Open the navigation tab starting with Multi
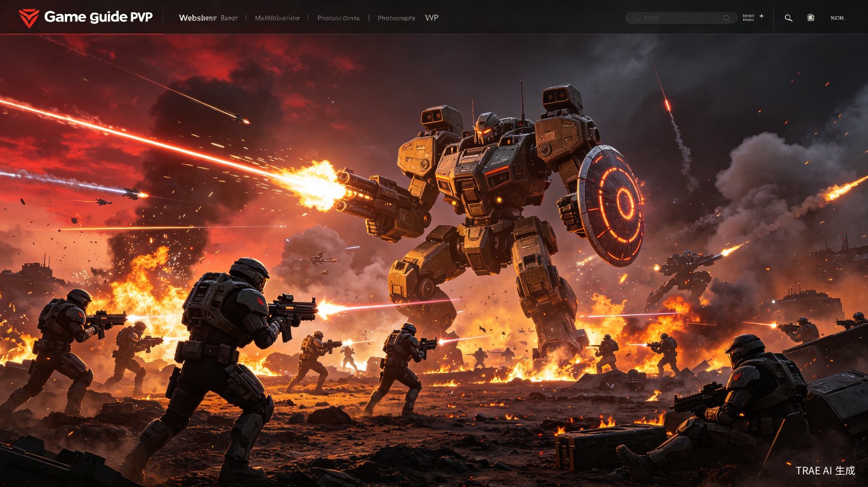The width and height of the screenshot is (868, 487). tap(277, 18)
